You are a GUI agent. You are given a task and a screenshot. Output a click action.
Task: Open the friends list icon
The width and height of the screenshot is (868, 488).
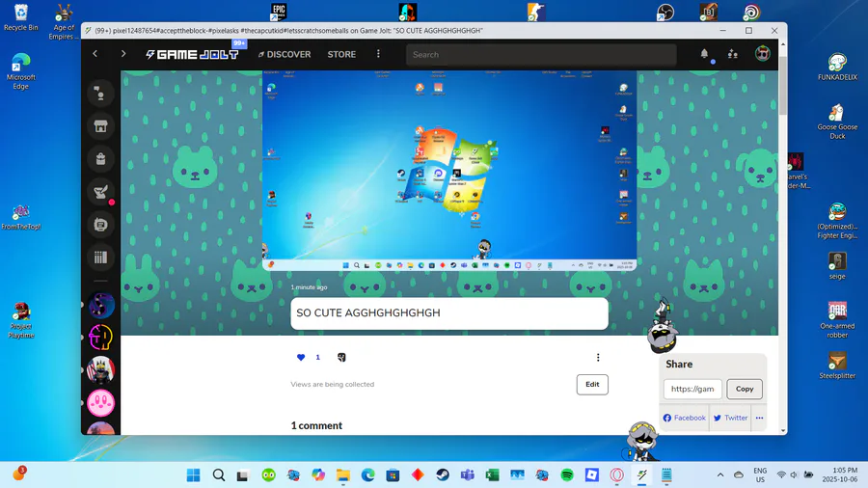click(x=732, y=54)
